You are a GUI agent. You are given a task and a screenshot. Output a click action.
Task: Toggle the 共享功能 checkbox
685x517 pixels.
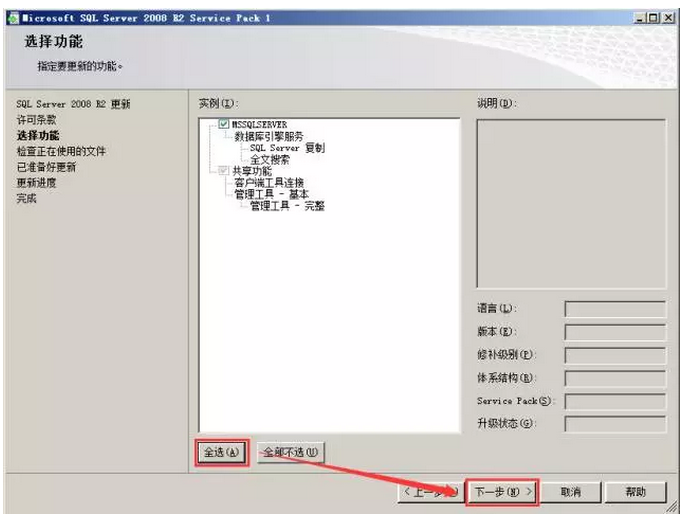coord(223,170)
